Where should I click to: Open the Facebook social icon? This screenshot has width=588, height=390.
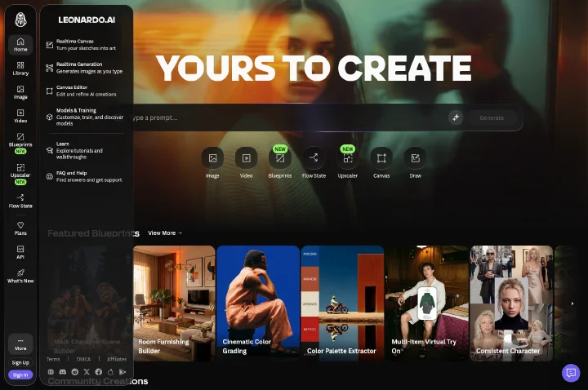point(99,372)
